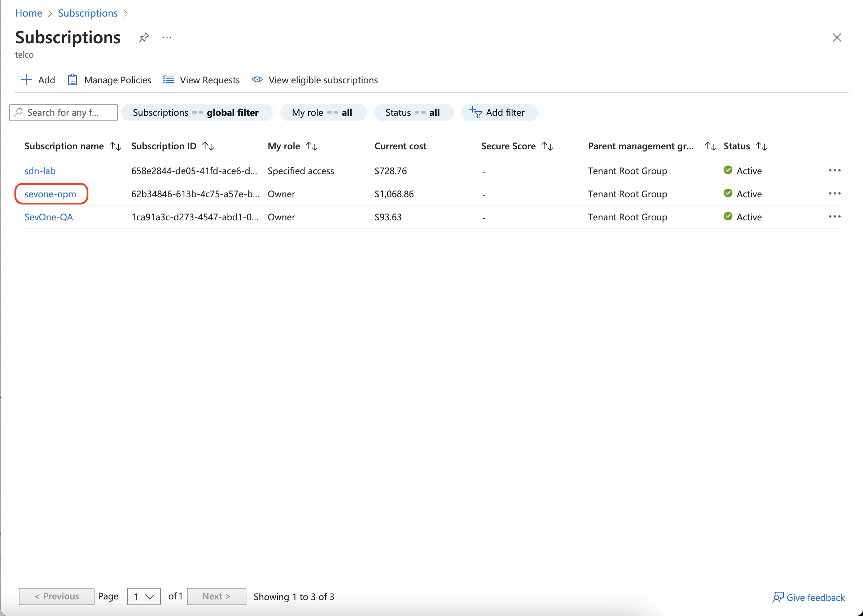Click Add filter button

click(499, 113)
